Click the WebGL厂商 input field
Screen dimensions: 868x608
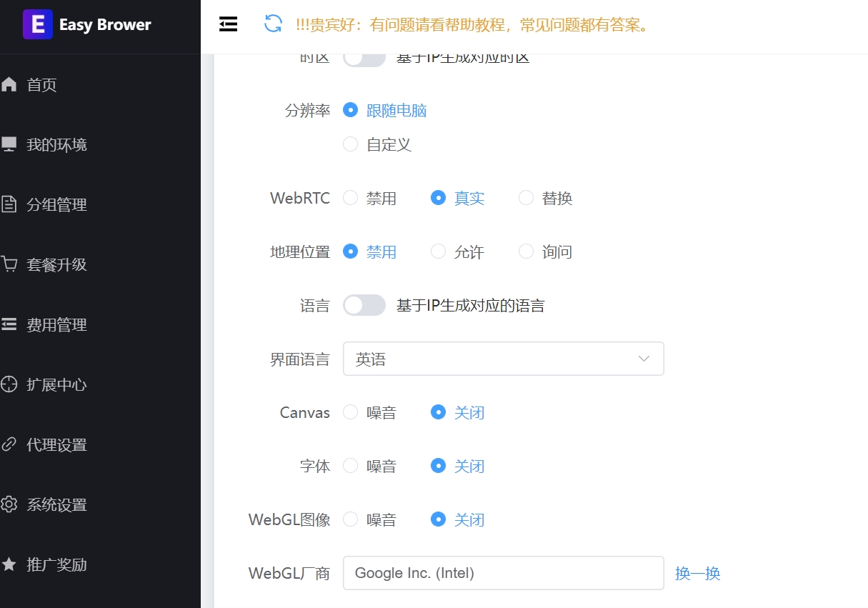point(503,573)
